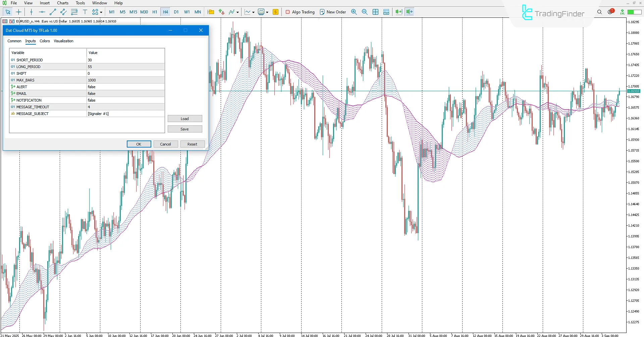Switch to the Colors tab
The width and height of the screenshot is (644, 337).
(x=45, y=41)
